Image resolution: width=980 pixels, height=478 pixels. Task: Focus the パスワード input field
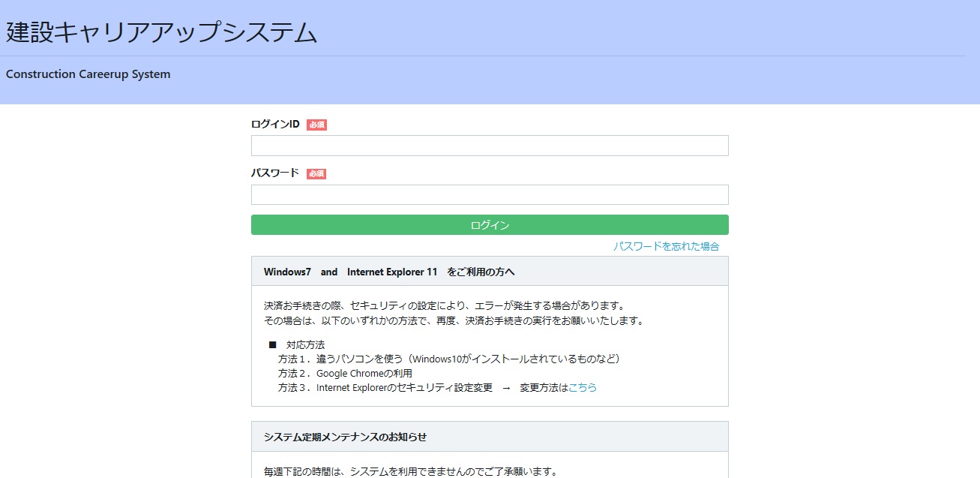click(x=490, y=194)
